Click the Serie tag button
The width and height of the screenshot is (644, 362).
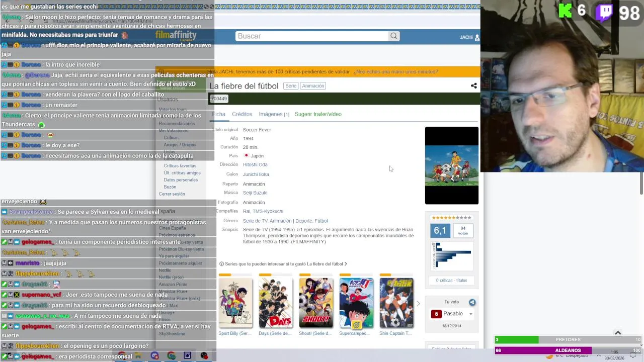(x=291, y=86)
